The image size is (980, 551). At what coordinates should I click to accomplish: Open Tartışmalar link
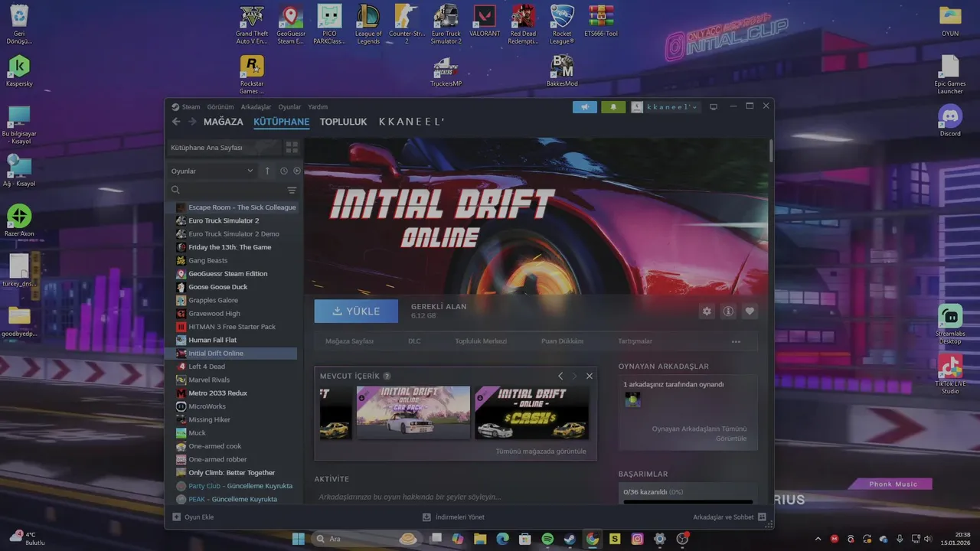[x=635, y=341]
